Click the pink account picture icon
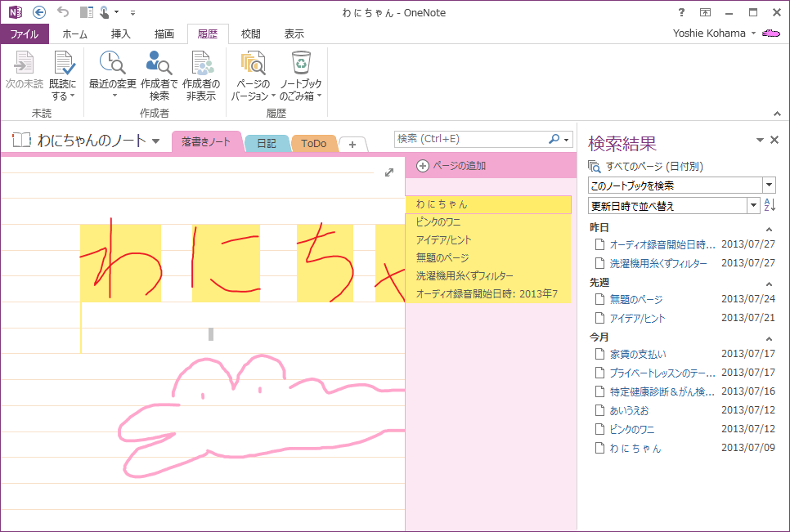This screenshot has height=532, width=790. pyautogui.click(x=771, y=34)
